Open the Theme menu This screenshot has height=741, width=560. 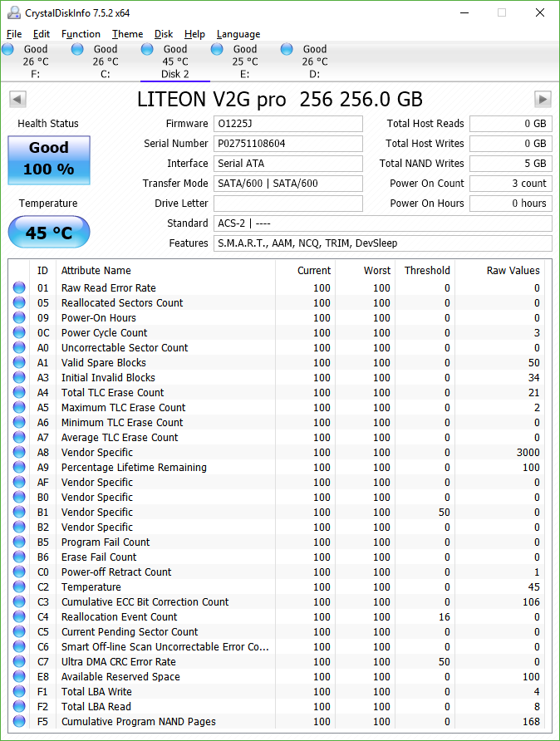(x=128, y=34)
